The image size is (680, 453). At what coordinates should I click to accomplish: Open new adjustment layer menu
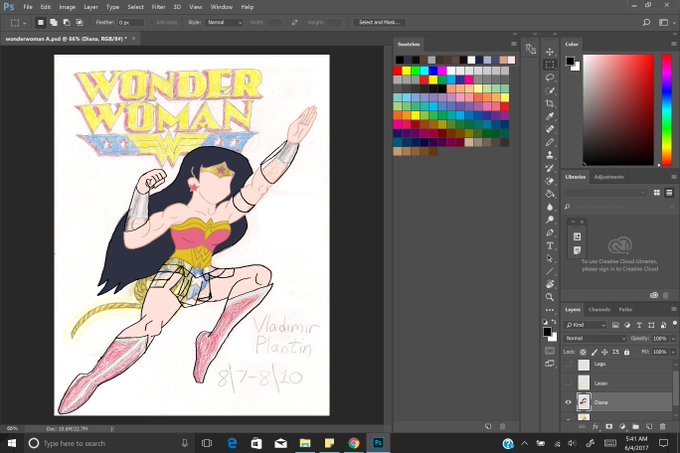pos(622,427)
